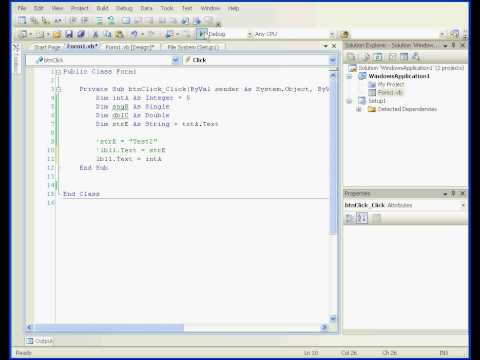The image size is (480, 360).
Task: Switch to the Form1.vb [Design] tab
Action: 130,47
